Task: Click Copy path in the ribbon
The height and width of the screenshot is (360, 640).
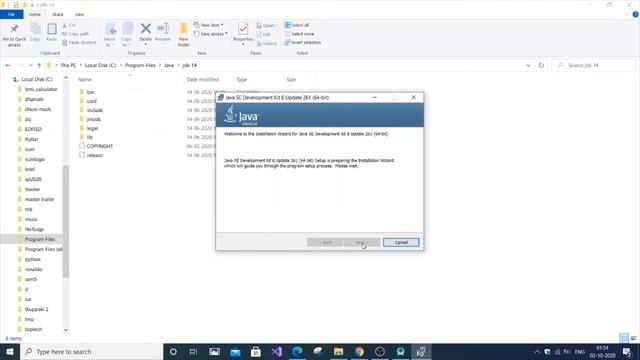Action: pyautogui.click(x=76, y=34)
